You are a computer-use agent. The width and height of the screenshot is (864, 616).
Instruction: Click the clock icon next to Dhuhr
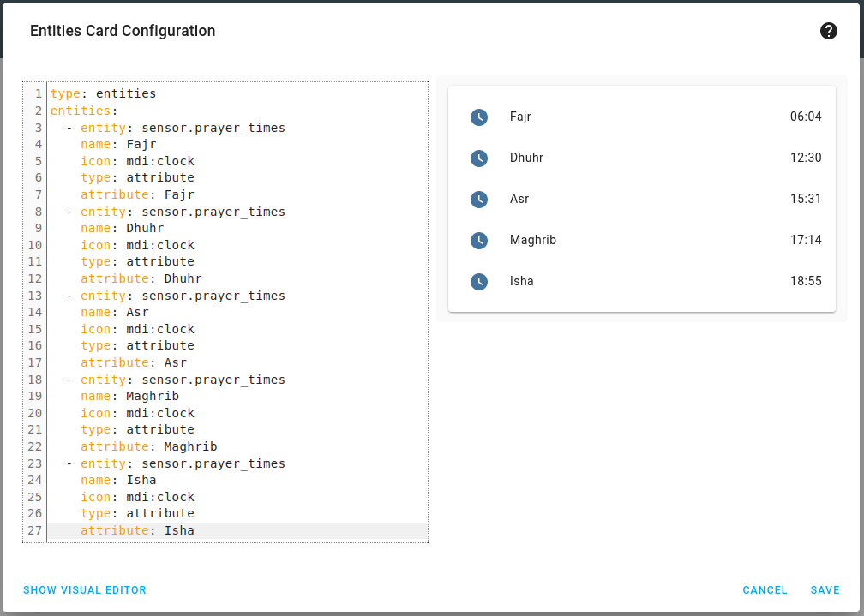point(479,158)
